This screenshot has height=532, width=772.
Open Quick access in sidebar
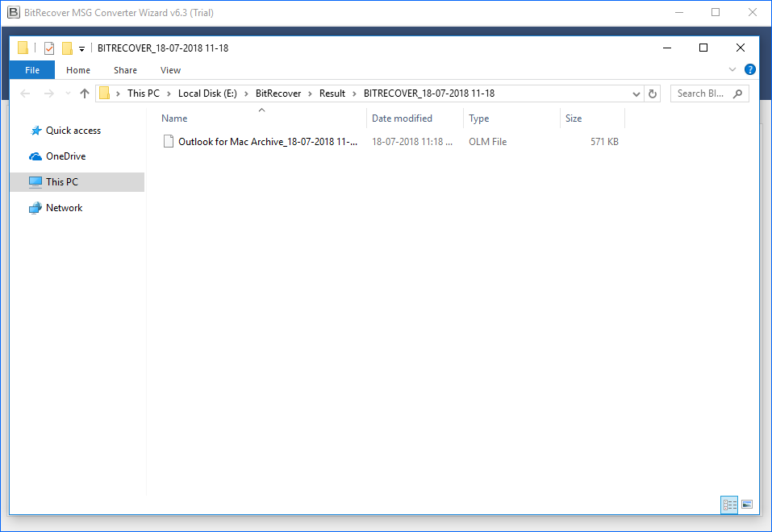click(x=73, y=131)
